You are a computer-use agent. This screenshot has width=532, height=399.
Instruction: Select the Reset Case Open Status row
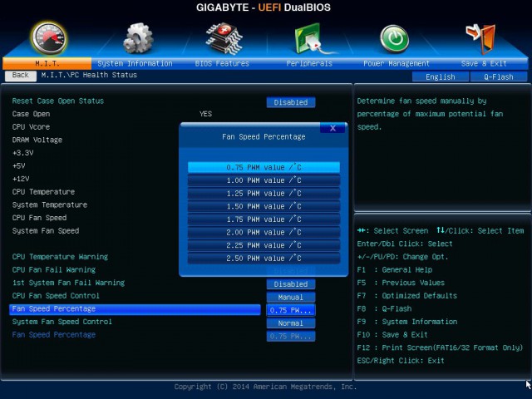(x=58, y=101)
